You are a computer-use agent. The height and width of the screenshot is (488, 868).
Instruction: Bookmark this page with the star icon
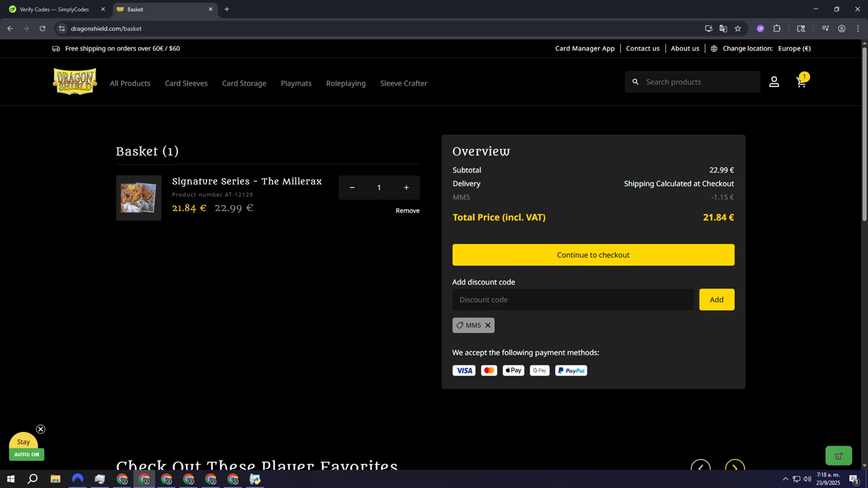(738, 28)
